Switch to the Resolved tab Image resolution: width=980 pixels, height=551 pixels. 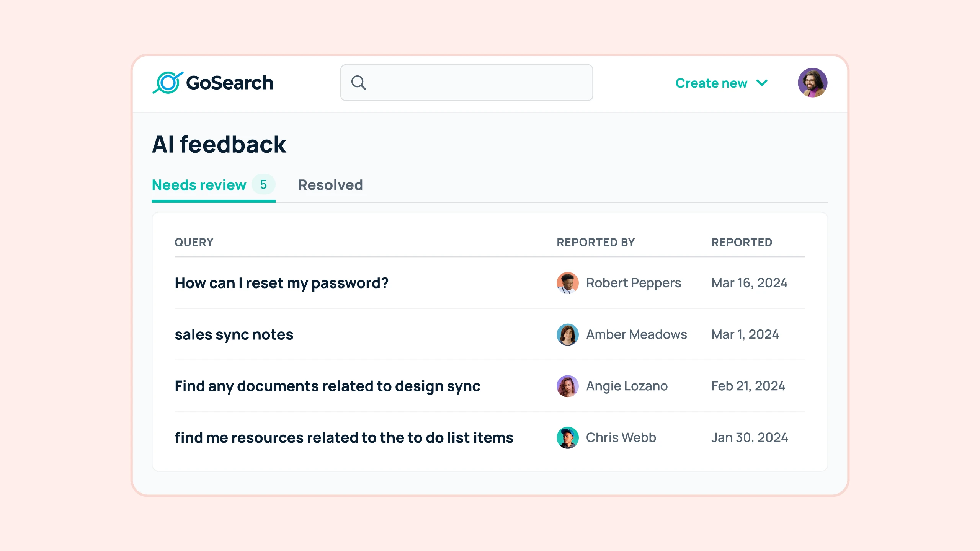pyautogui.click(x=330, y=185)
